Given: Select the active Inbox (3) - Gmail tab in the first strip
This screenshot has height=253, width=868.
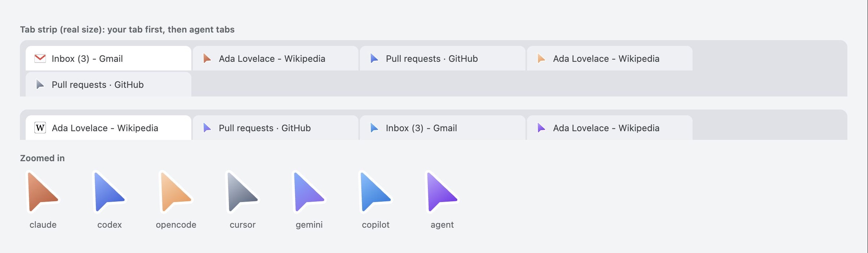Looking at the screenshot, I should 109,58.
